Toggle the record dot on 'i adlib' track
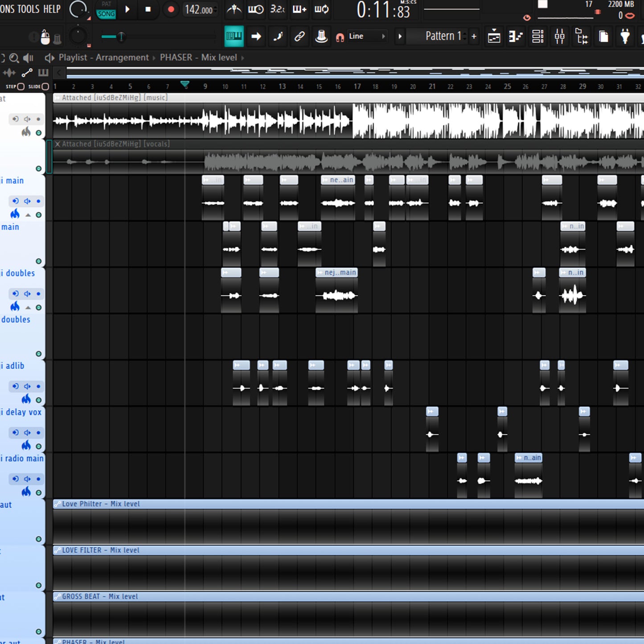Image resolution: width=644 pixels, height=644 pixels. pos(38,386)
